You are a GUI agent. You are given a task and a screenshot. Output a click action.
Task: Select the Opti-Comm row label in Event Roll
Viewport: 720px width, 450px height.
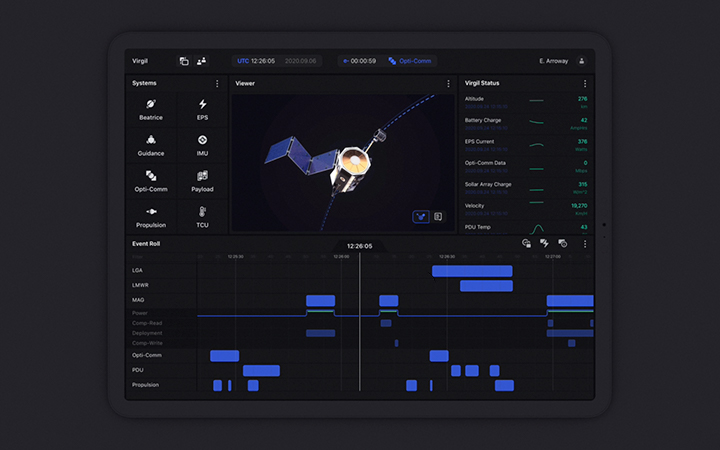(x=146, y=355)
